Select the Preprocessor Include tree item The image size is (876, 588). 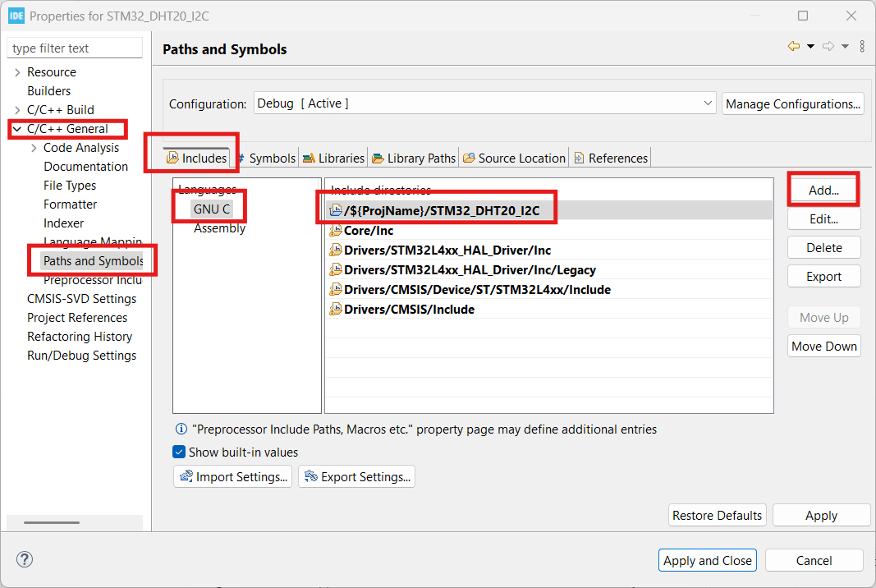pos(92,279)
